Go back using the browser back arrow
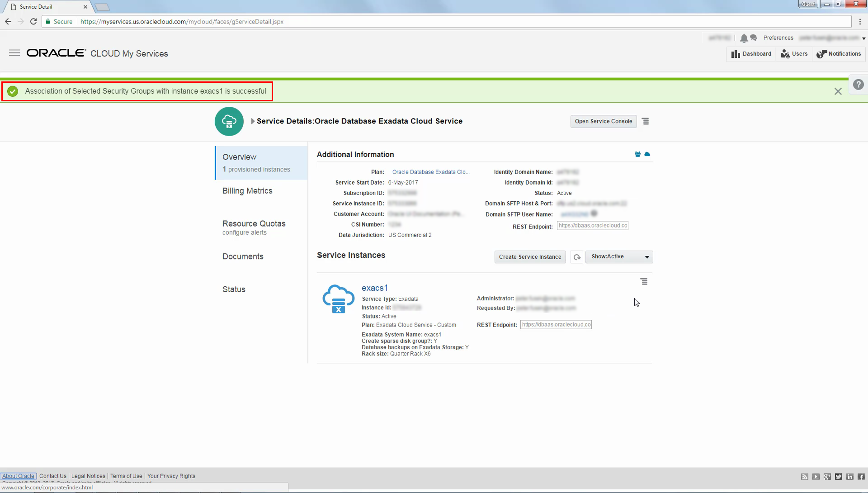Screen dimensions: 868x493 coord(8,21)
